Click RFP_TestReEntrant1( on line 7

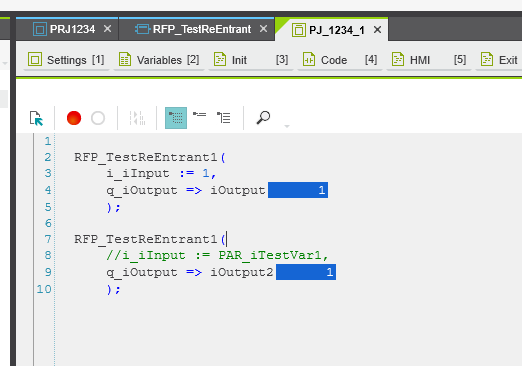(x=150, y=239)
